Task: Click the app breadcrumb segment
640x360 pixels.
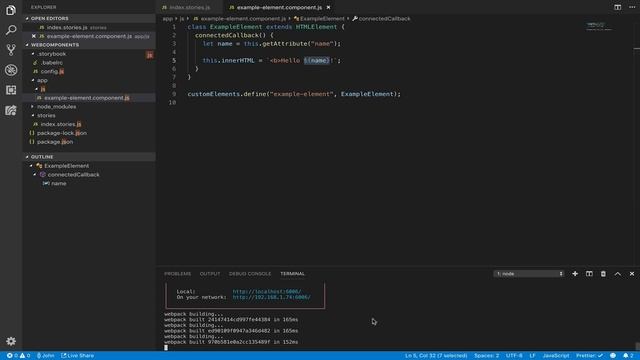Action: pos(167,18)
